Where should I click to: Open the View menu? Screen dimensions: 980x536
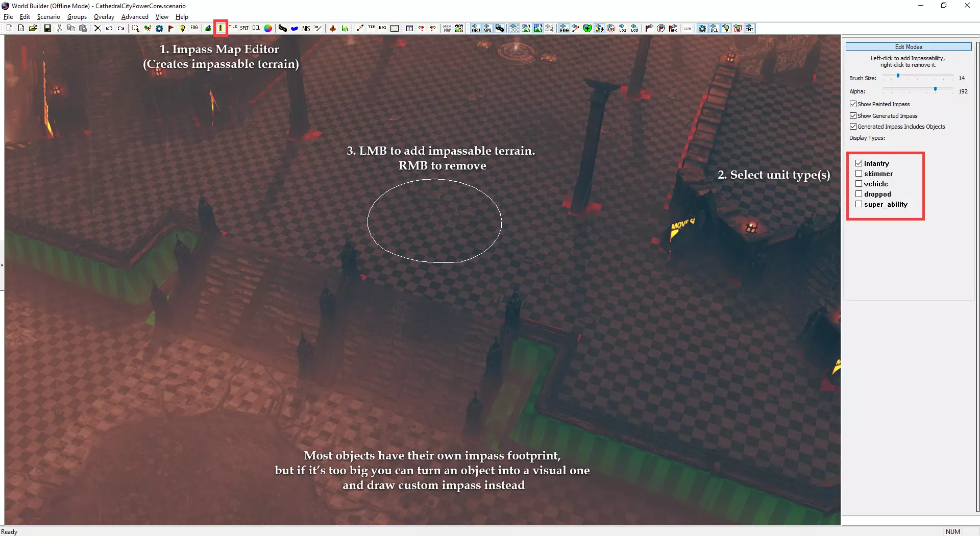tap(162, 17)
